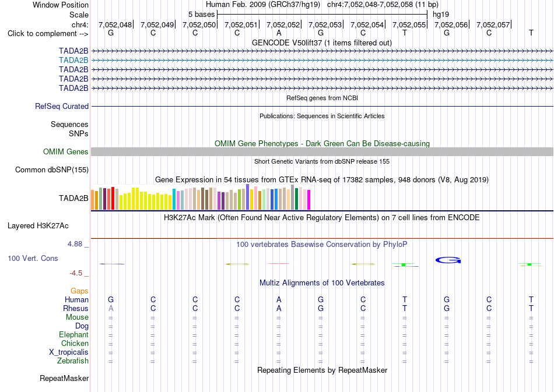Click the '5 bases' scale label
This screenshot has height=392, width=554.
point(201,15)
